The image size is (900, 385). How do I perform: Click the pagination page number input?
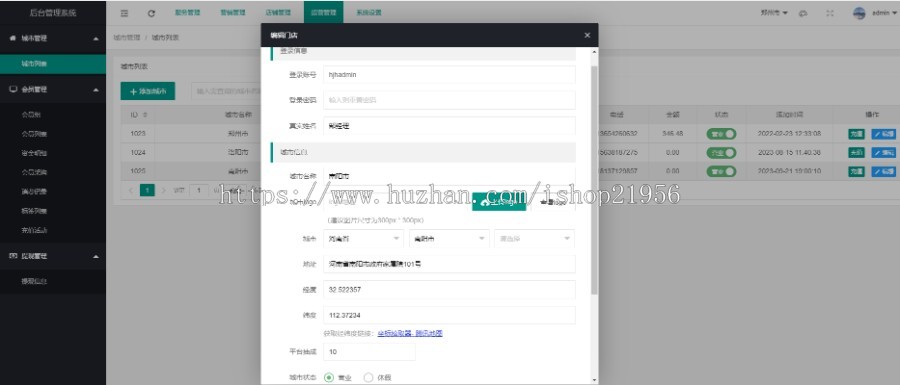pyautogui.click(x=199, y=190)
